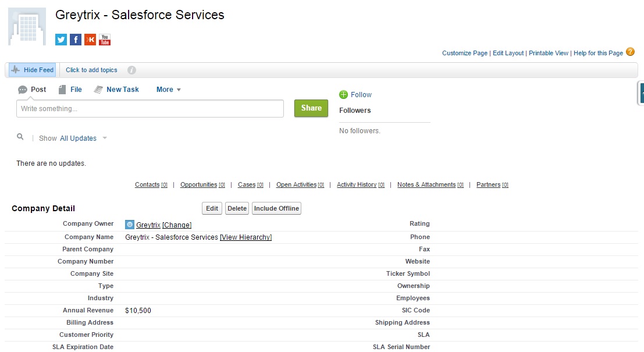Expand the More publisher menu
Image resolution: width=644 pixels, height=352 pixels.
pyautogui.click(x=168, y=90)
